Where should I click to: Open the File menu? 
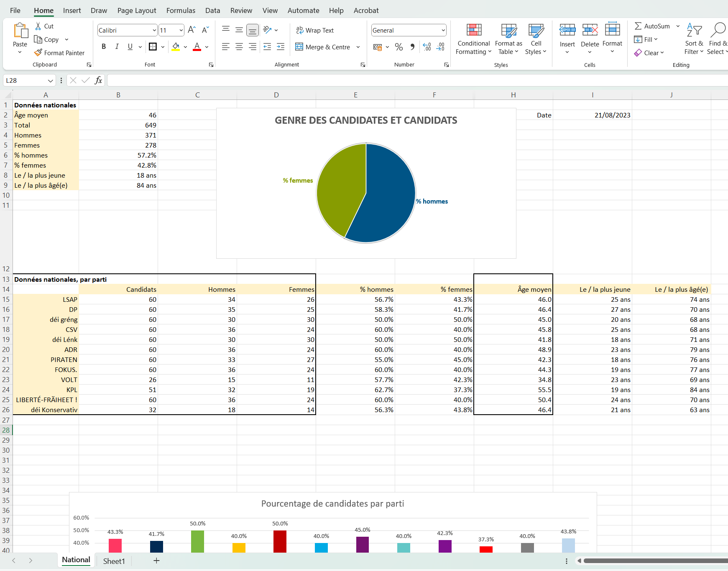[15, 10]
